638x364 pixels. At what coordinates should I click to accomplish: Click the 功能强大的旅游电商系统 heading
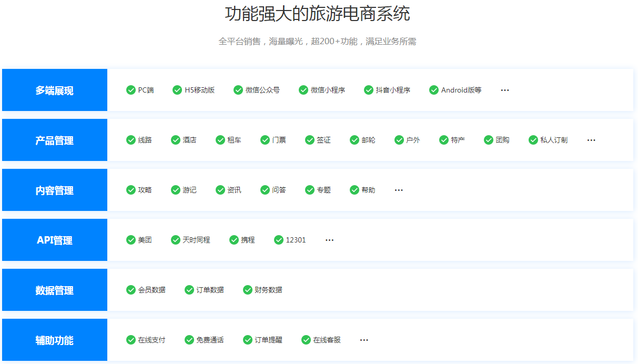pyautogui.click(x=318, y=14)
